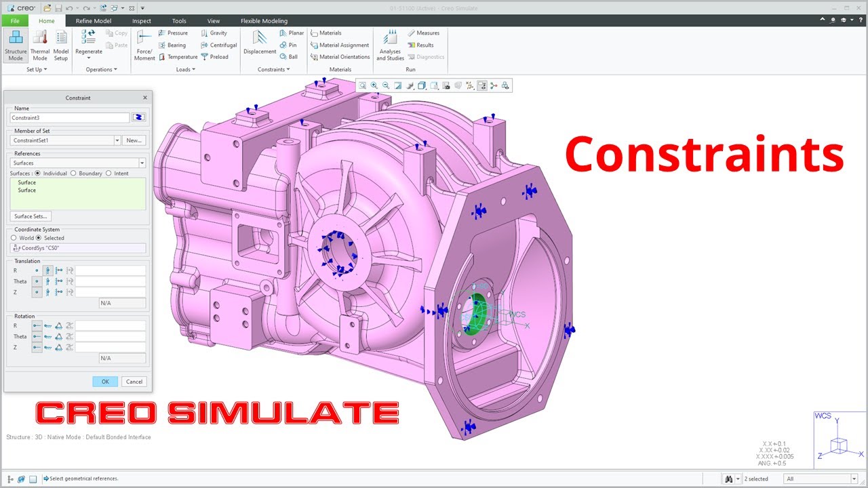This screenshot has height=488, width=868.
Task: Set Rotation R to Free
Action: pyautogui.click(x=37, y=325)
